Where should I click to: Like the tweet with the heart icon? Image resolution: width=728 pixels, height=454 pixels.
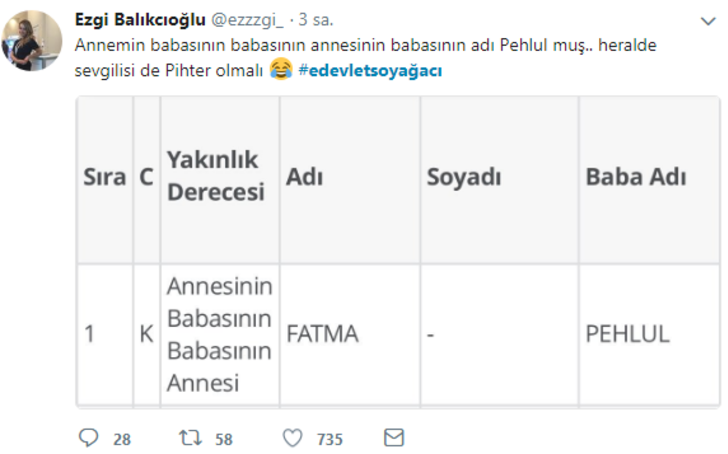(x=293, y=438)
